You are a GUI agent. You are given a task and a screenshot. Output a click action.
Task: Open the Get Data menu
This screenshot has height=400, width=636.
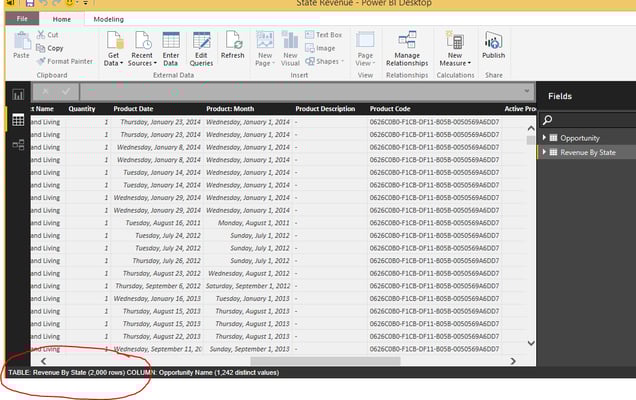pyautogui.click(x=114, y=49)
